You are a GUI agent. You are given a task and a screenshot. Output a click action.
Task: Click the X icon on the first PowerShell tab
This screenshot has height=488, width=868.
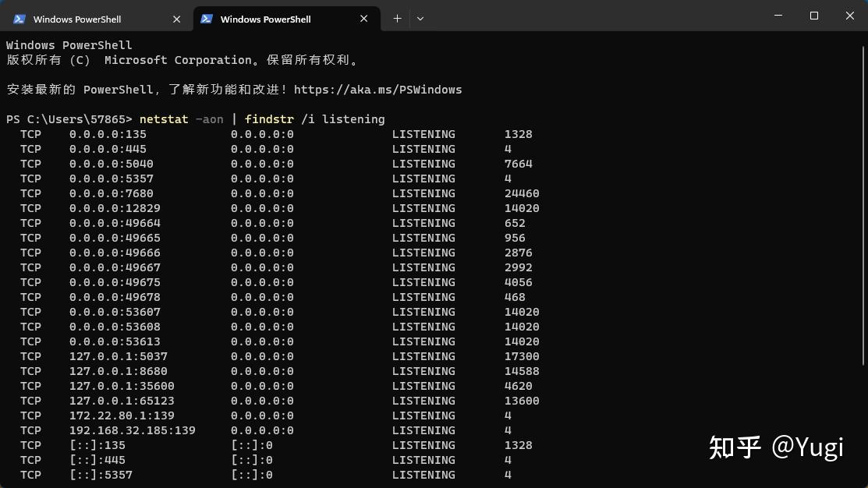coord(176,19)
